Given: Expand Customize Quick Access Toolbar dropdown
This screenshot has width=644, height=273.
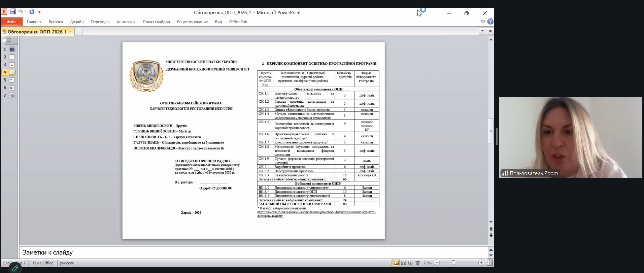Looking at the screenshot, I should (x=39, y=12).
